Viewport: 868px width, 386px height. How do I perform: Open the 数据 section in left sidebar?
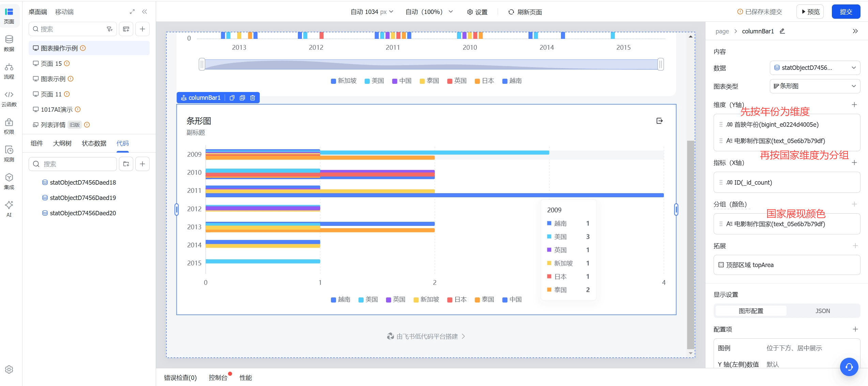pos(9,43)
